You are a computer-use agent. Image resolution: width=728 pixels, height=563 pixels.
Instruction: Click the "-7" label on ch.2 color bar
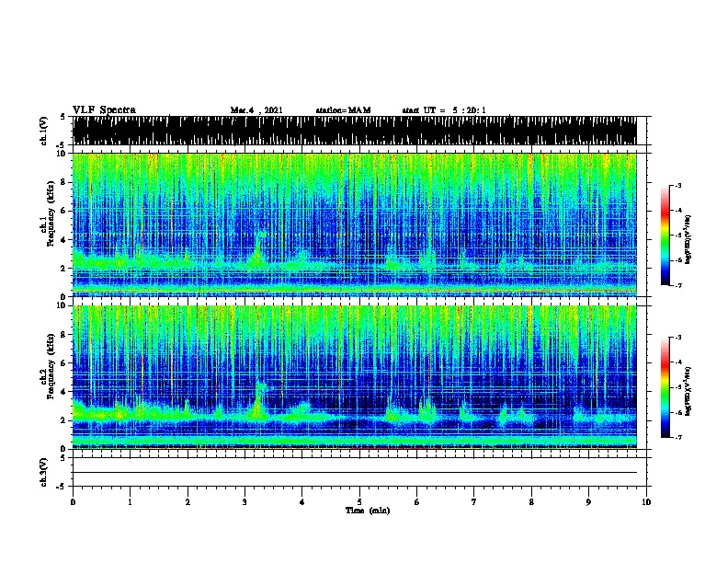678,437
